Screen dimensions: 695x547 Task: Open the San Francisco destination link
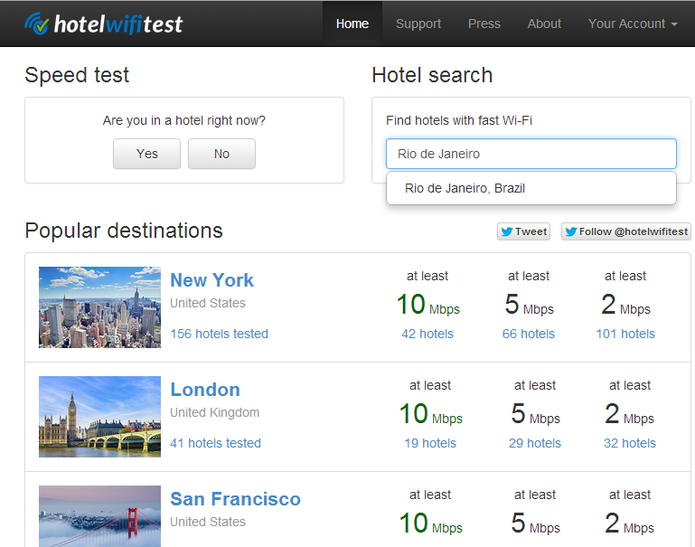tap(235, 499)
